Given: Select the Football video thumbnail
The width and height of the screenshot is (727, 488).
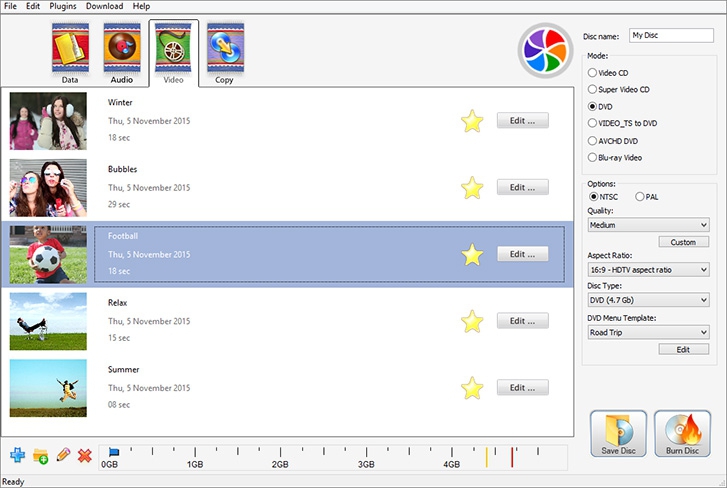Looking at the screenshot, I should tap(48, 254).
